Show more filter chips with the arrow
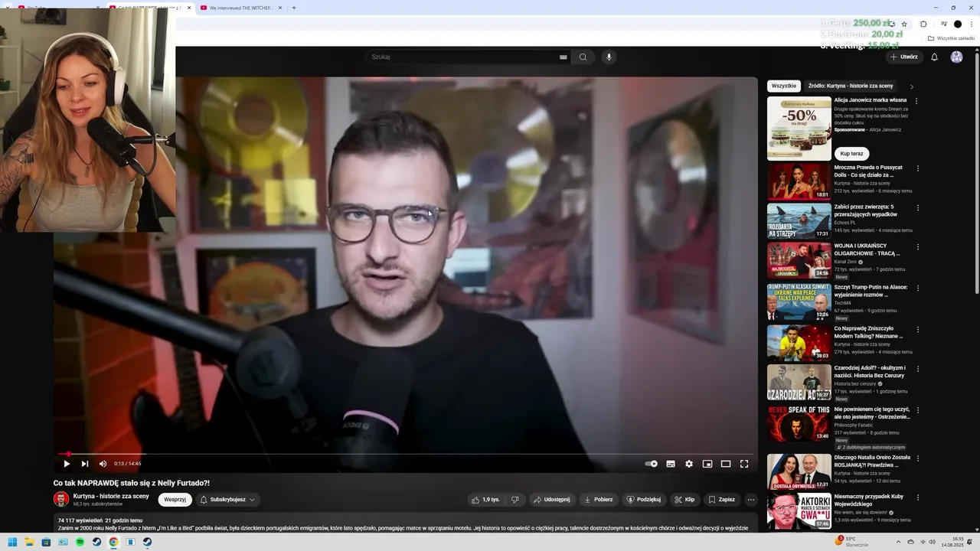The height and width of the screenshot is (551, 980). point(911,86)
